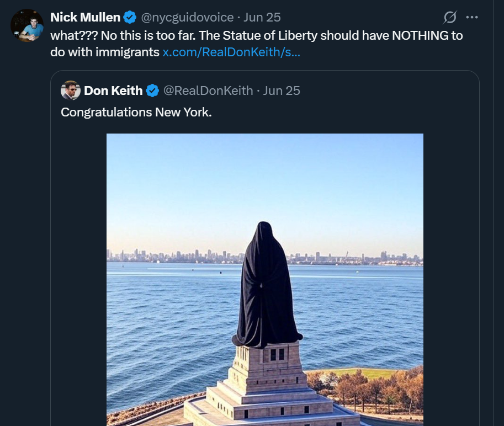Follow the x.com/RealDonKeith/s... link
The width and height of the screenshot is (504, 426).
point(231,54)
